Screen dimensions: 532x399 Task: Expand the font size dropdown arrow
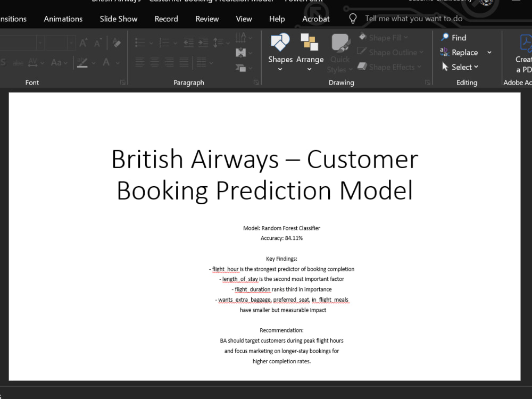(x=71, y=43)
